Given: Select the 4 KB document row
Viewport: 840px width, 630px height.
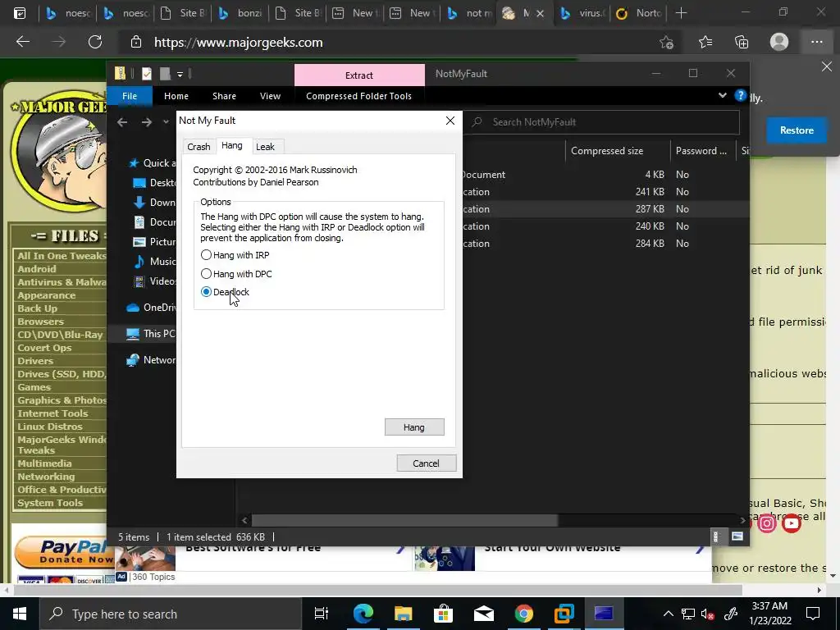Looking at the screenshot, I should click(605, 175).
